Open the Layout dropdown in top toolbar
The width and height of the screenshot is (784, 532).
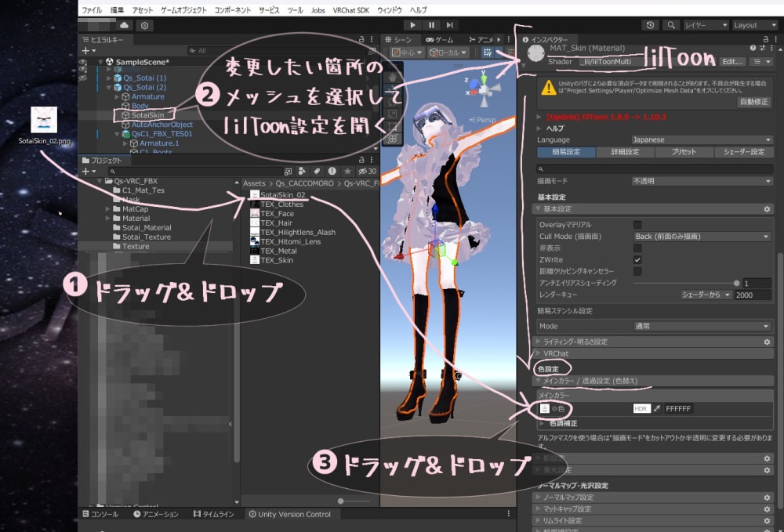[755, 25]
